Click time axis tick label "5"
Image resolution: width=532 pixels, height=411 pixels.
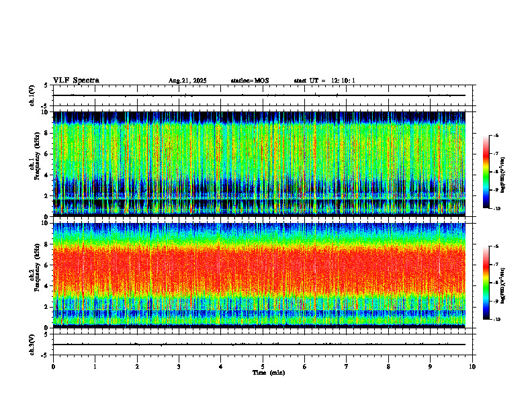pos(263,367)
